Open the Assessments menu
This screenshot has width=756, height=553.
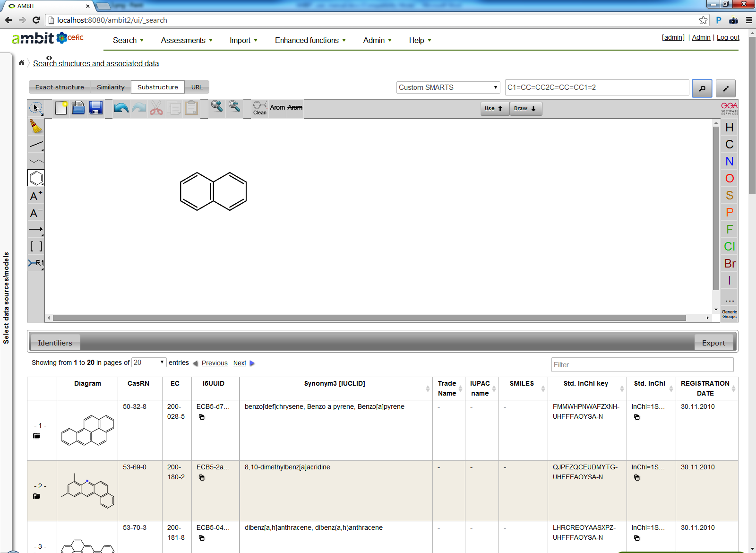tap(187, 40)
